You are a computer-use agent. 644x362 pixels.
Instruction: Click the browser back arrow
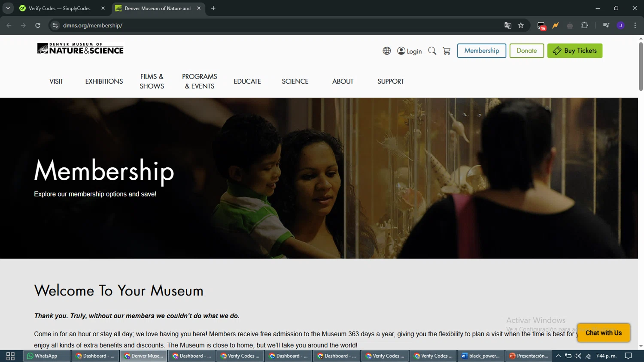point(9,25)
